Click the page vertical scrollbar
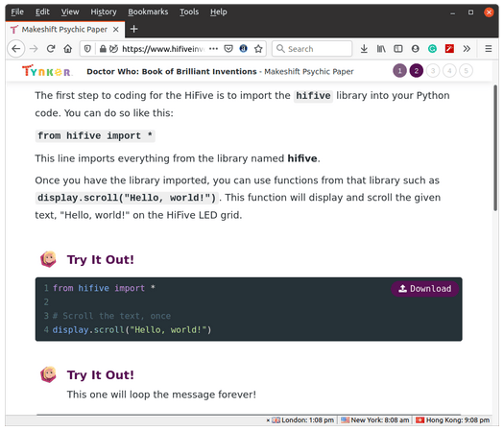The image size is (504, 431). click(495, 148)
